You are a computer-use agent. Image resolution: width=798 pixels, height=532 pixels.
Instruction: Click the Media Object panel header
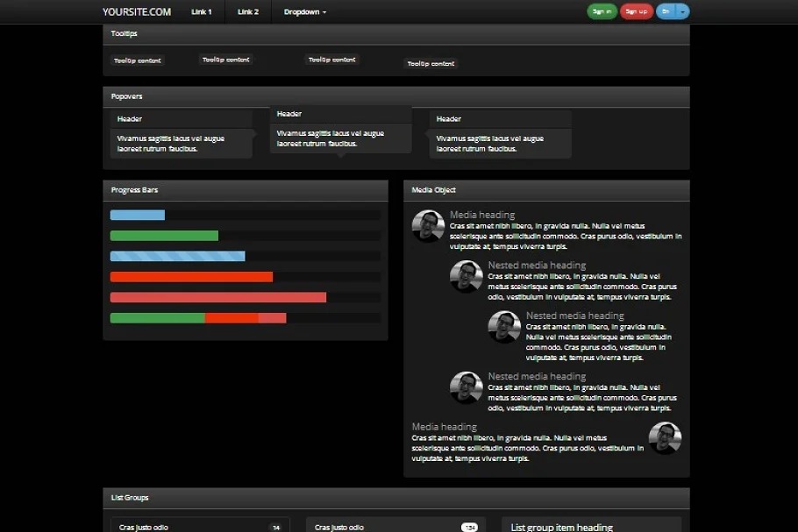pyautogui.click(x=546, y=190)
